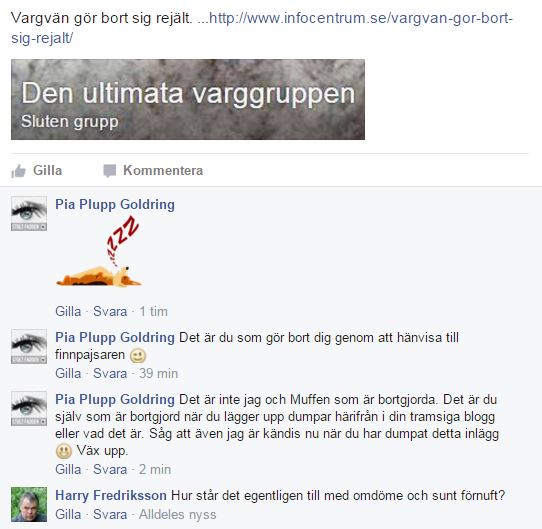Click the Kommentera speech bubble icon
The width and height of the screenshot is (542, 529).
pyautogui.click(x=110, y=171)
